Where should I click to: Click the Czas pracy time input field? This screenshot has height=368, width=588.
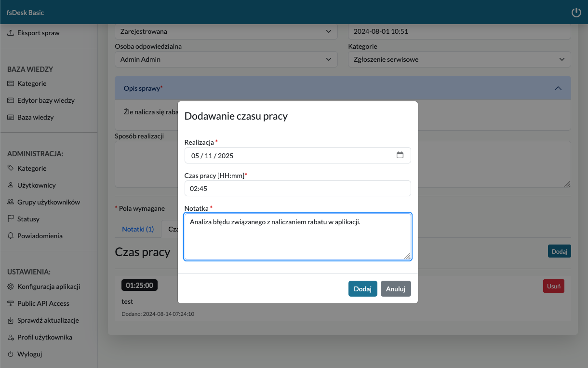297,189
